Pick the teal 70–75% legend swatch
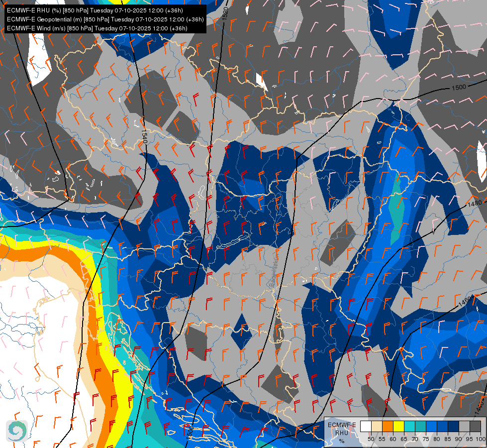This screenshot has width=487, height=448. click(x=420, y=426)
